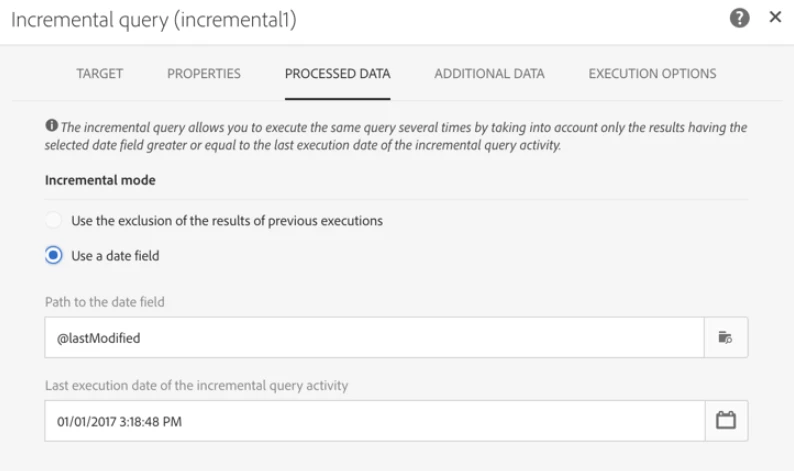Select the Processed Data tab
The height and width of the screenshot is (471, 794).
click(337, 74)
